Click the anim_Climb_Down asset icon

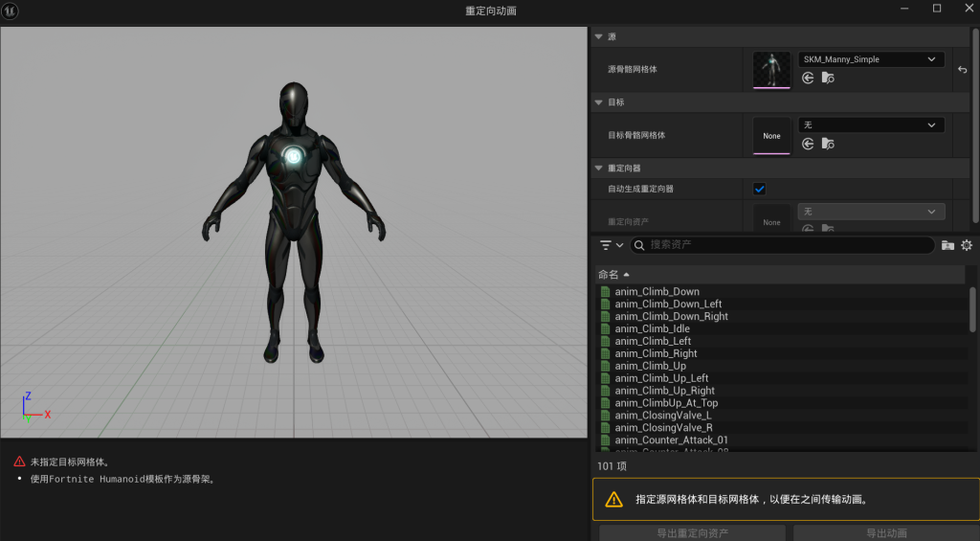click(605, 291)
